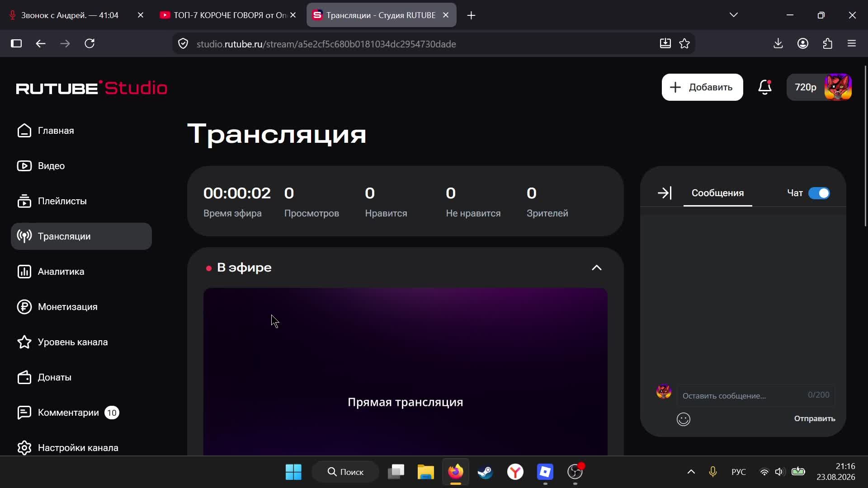Screen dimensions: 868x488
Task: Click the Оставить сообщение input field
Action: tap(756, 395)
